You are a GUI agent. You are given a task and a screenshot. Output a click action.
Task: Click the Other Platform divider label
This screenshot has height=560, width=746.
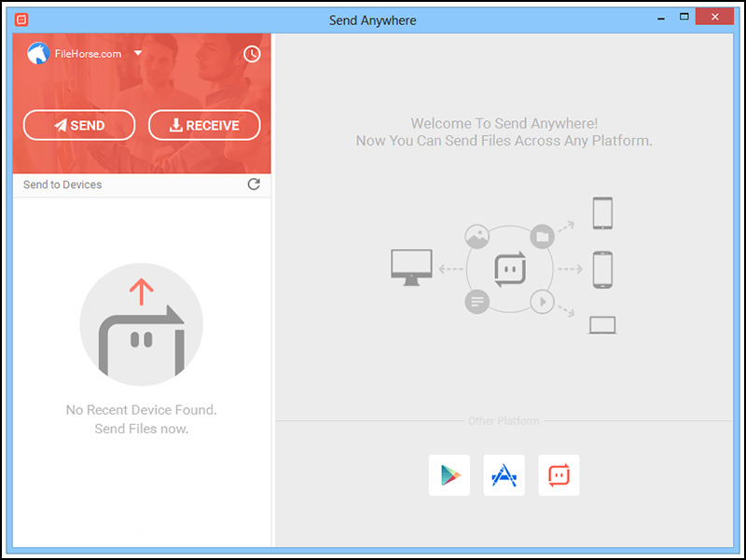(x=504, y=420)
